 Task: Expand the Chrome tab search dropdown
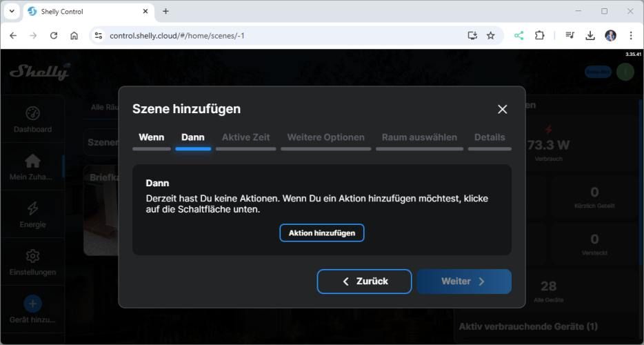[12, 11]
